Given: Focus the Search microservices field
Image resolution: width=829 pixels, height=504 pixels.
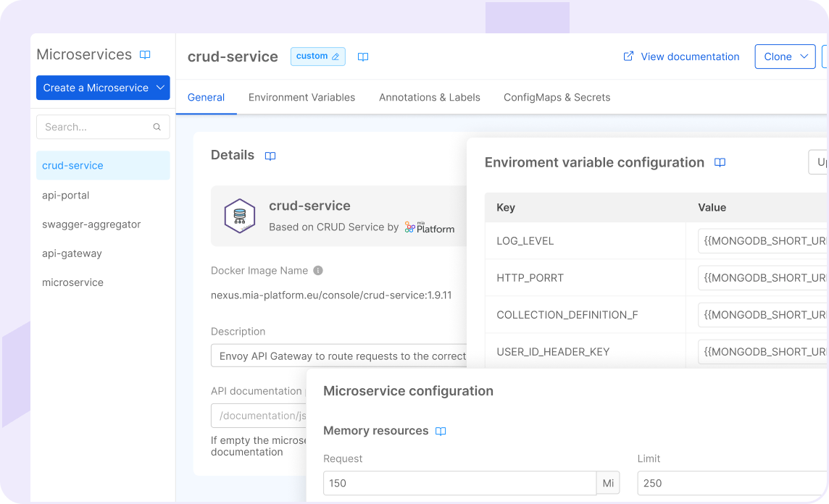Looking at the screenshot, I should 103,127.
